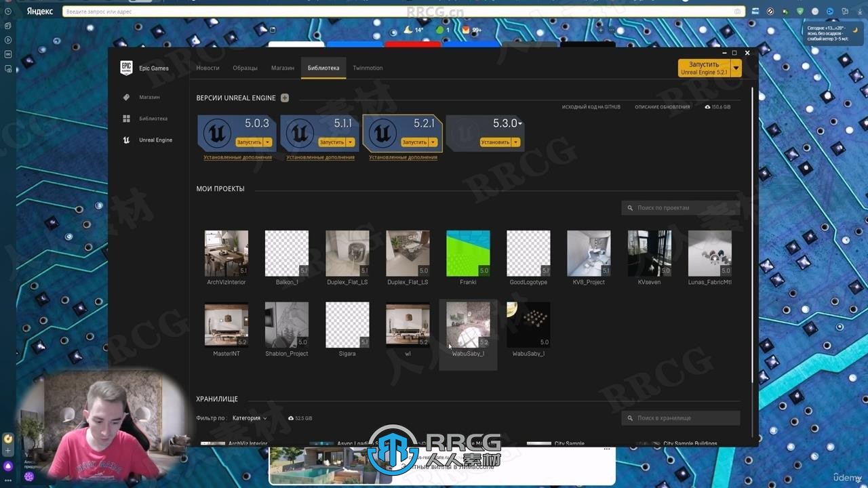The height and width of the screenshot is (488, 868).
Task: Open options arrow for engine 5.2.1 card
Action: tap(433, 142)
